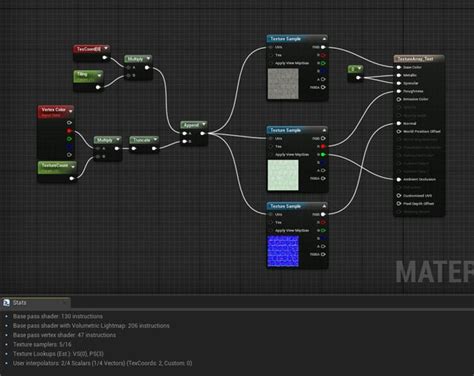
Task: Click the Stats panel icon
Action: 7,303
